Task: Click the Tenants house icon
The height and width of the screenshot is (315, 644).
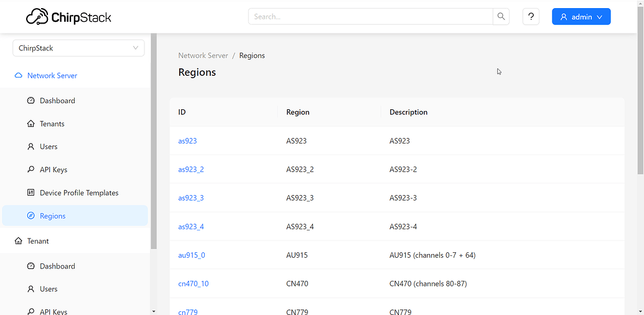Action: [x=31, y=124]
